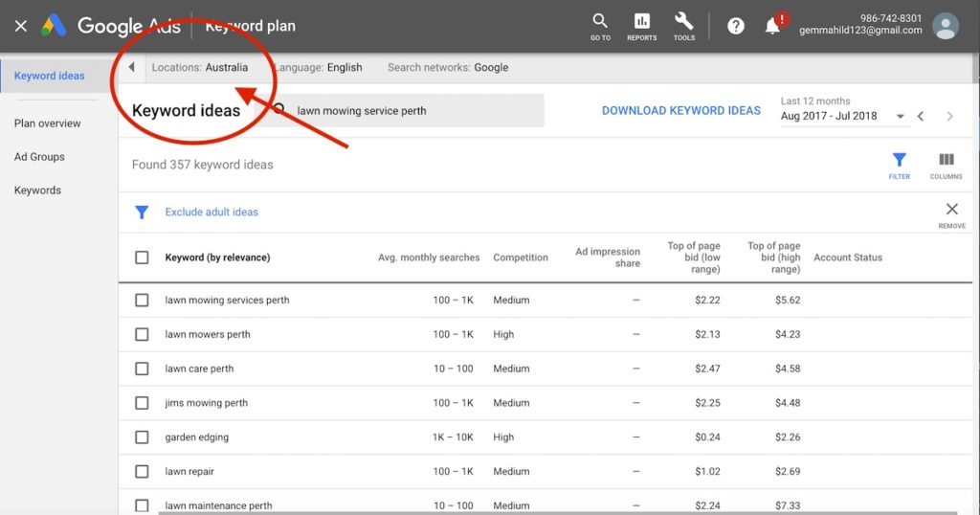The image size is (980, 515).
Task: Open Plan overview in sidebar
Action: pyautogui.click(x=48, y=123)
